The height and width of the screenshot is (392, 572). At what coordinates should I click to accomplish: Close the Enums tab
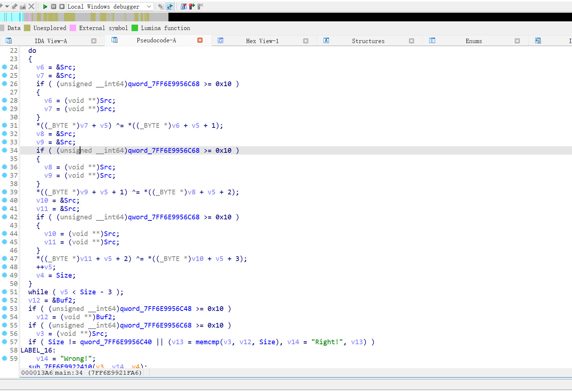[517, 41]
